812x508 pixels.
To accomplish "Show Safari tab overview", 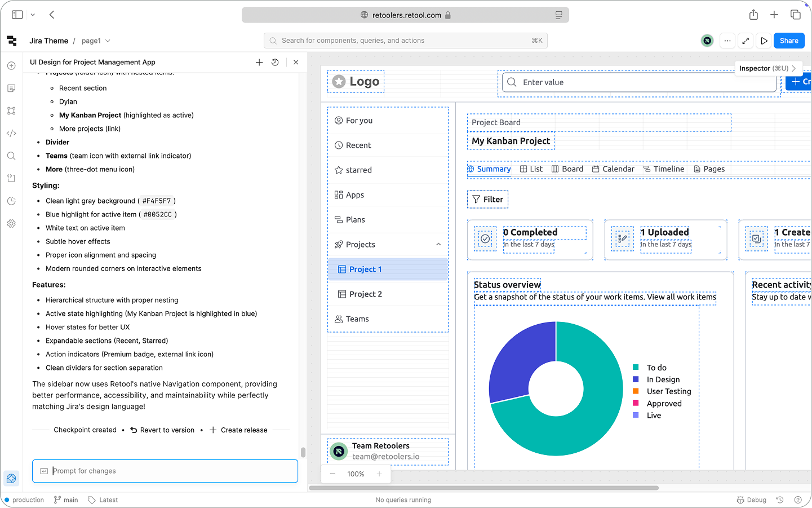I will 796,15.
